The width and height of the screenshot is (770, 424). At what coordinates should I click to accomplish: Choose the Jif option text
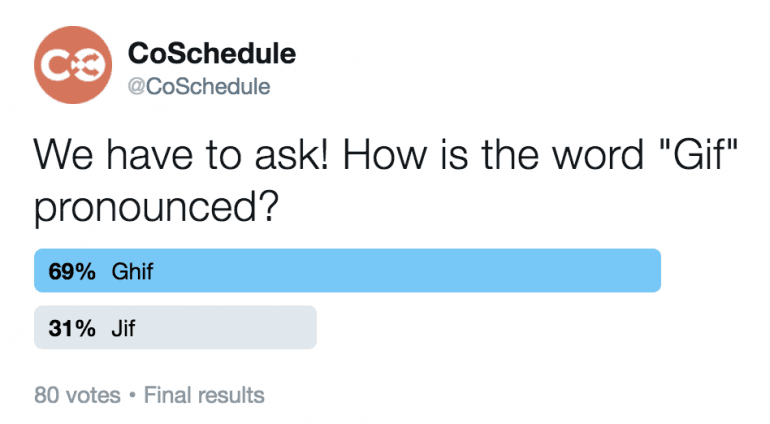[123, 328]
